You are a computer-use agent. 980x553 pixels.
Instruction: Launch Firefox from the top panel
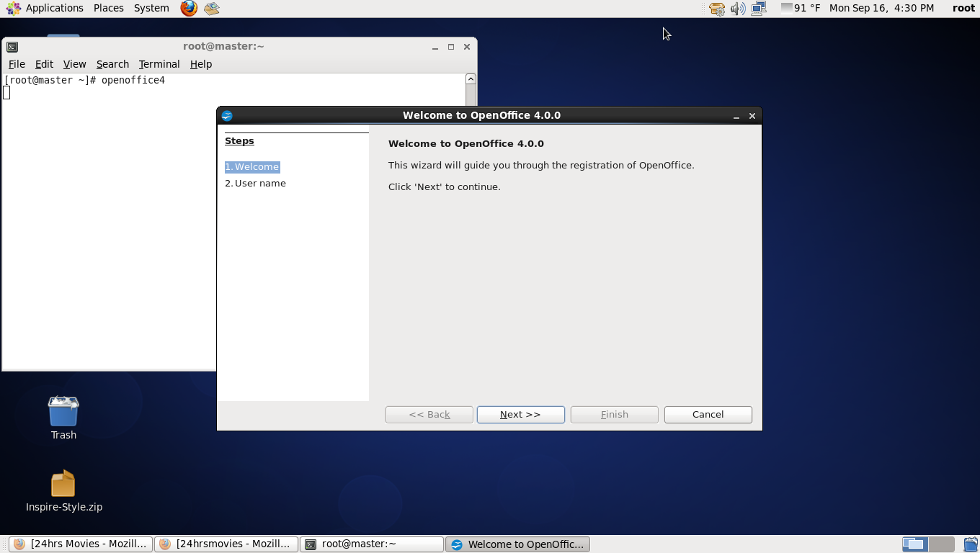(x=189, y=9)
